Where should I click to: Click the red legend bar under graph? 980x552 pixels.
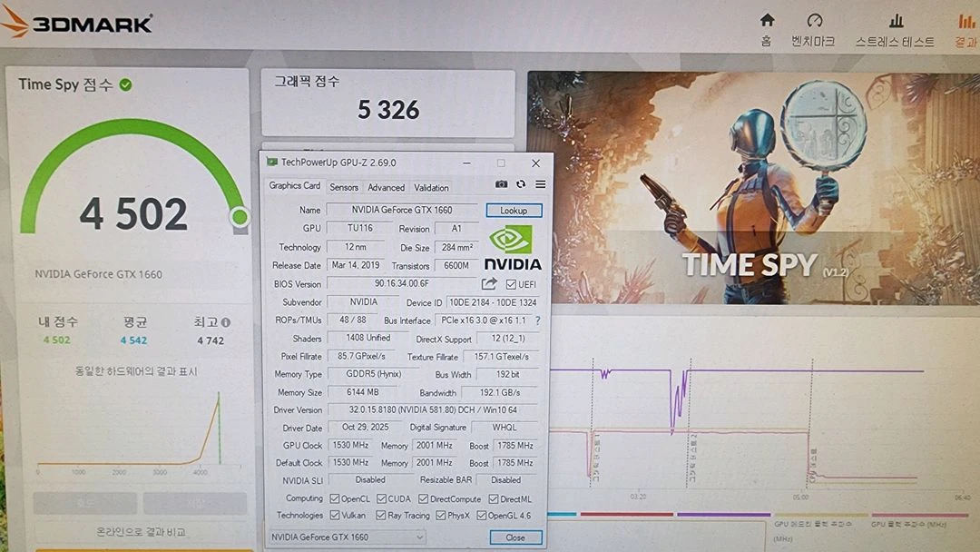pyautogui.click(x=627, y=515)
